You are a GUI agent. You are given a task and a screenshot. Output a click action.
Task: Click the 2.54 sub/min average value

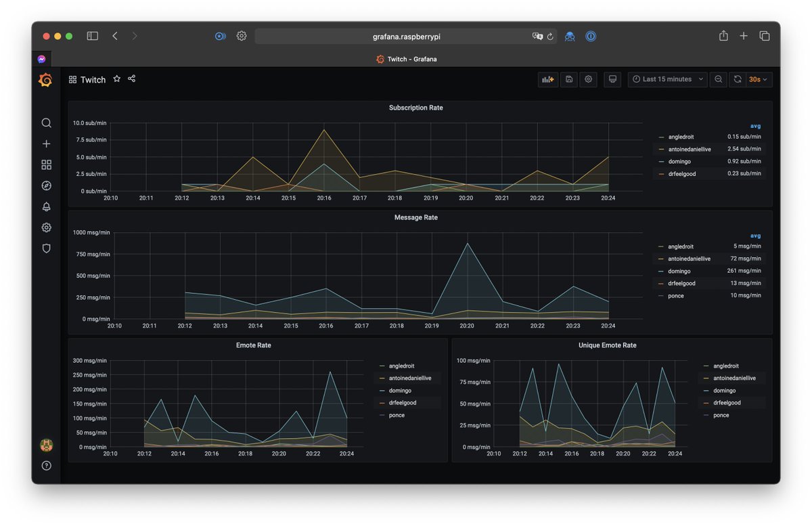click(x=744, y=149)
